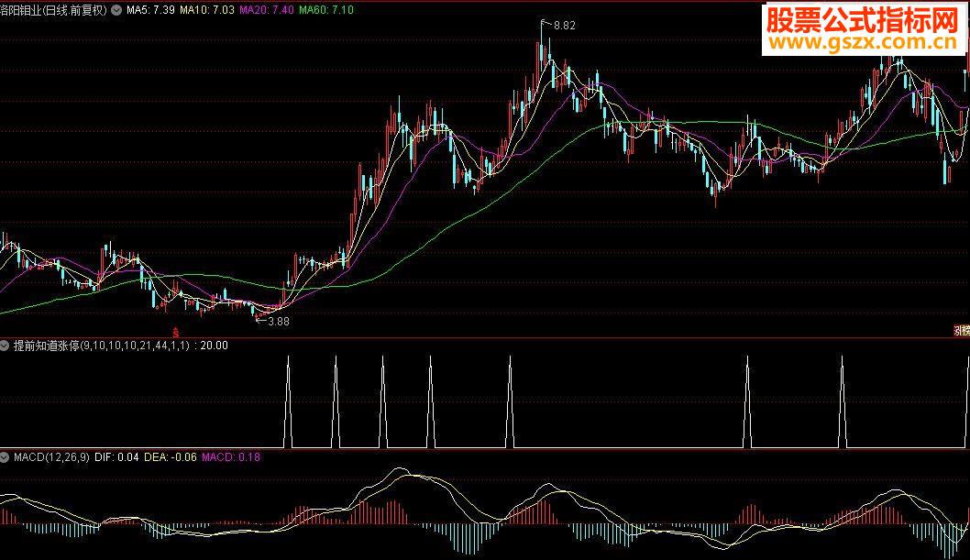Select the MA5: 7.39 moving average label
The height and width of the screenshot is (560, 970).
150,10
